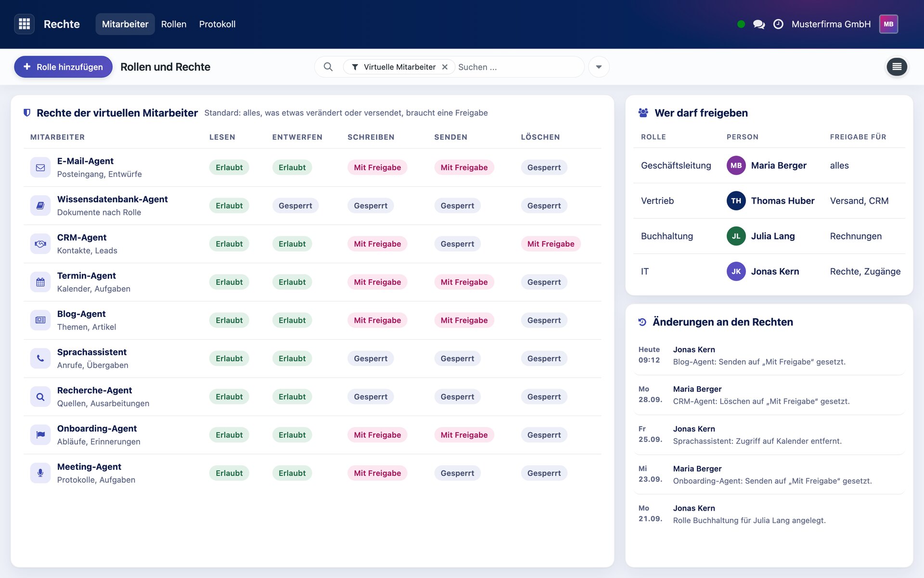The height and width of the screenshot is (578, 924).
Task: Open Thomas Huber approver row
Action: [x=769, y=201]
